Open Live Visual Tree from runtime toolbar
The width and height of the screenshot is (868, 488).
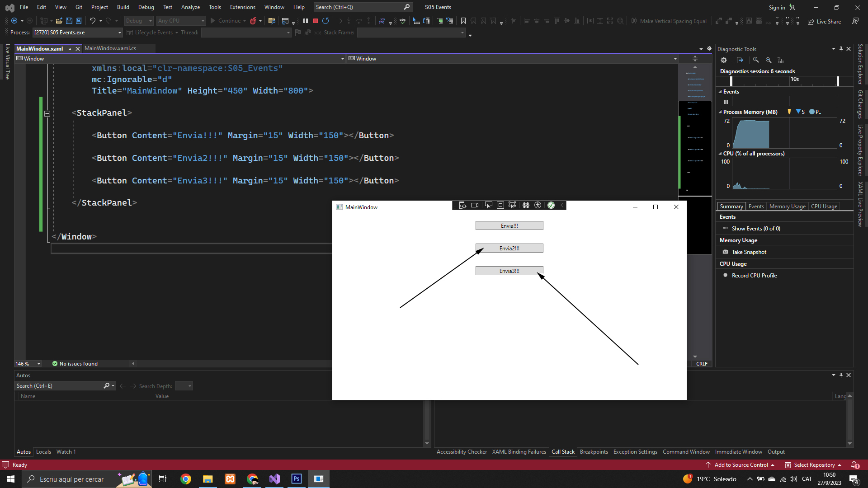[x=462, y=205]
